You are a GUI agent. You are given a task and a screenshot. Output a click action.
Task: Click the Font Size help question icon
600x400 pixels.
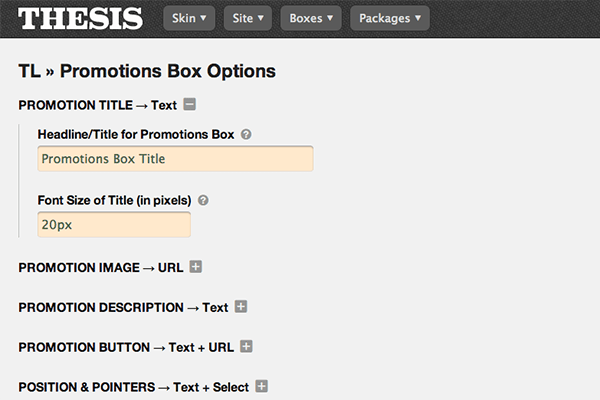(203, 200)
